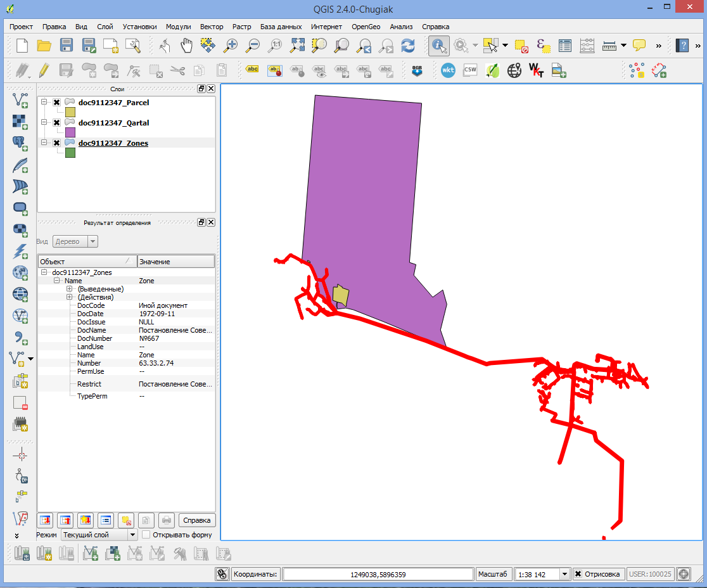Open the 'Слой' menu
Screen dimensions: 707x588
click(x=105, y=27)
